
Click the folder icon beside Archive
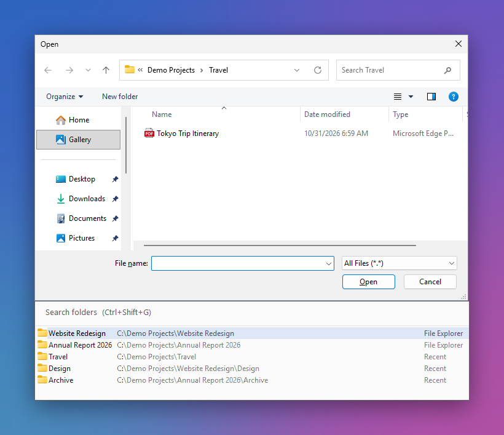(x=42, y=380)
